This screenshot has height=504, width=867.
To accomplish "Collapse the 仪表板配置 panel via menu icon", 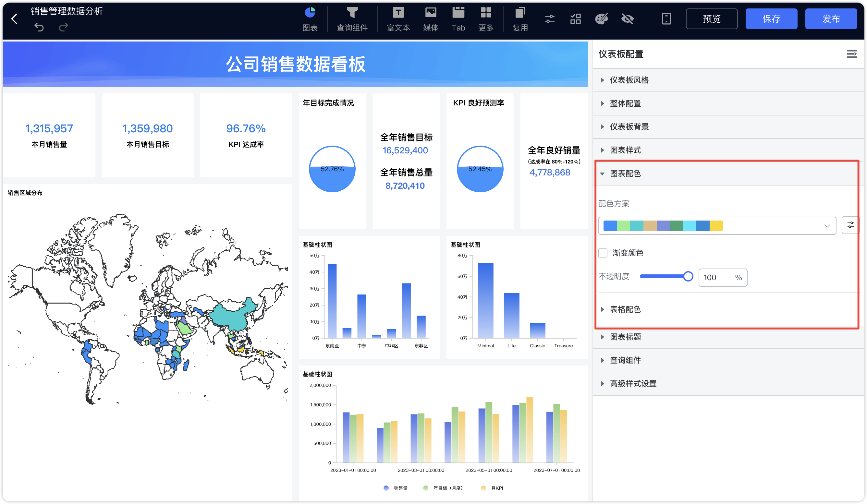I will point(851,54).
